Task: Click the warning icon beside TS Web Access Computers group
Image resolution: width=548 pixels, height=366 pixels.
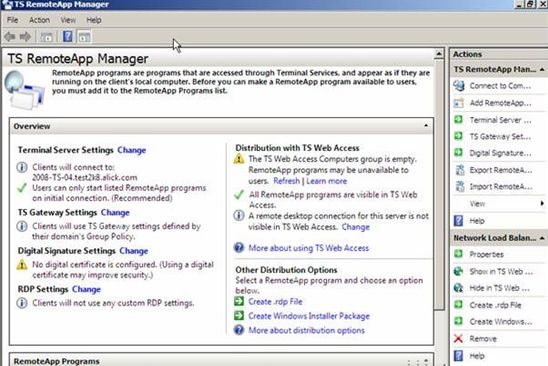Action: [239, 159]
